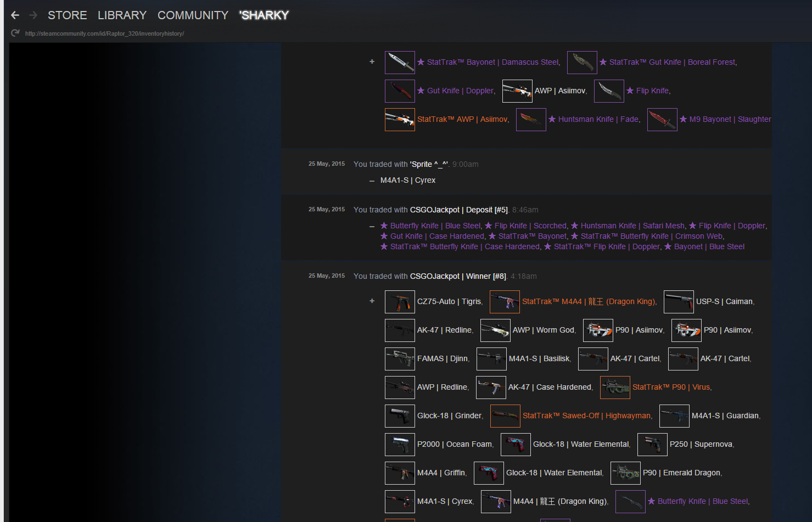This screenshot has width=812, height=522.
Task: Open the STORE tab
Action: [68, 15]
